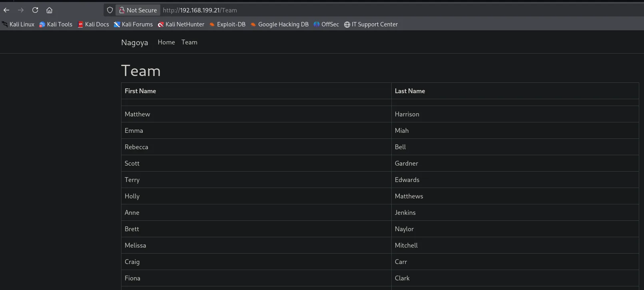Open the Team nav link
The height and width of the screenshot is (290, 644).
tap(189, 42)
